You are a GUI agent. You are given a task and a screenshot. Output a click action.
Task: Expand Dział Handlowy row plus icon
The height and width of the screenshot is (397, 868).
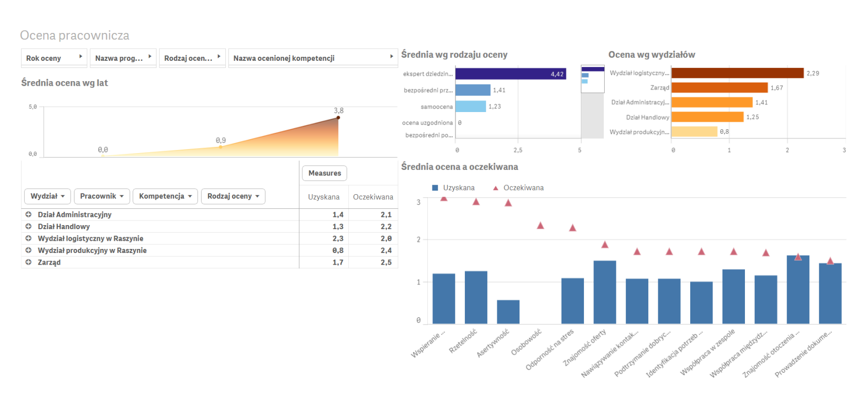[x=28, y=227]
